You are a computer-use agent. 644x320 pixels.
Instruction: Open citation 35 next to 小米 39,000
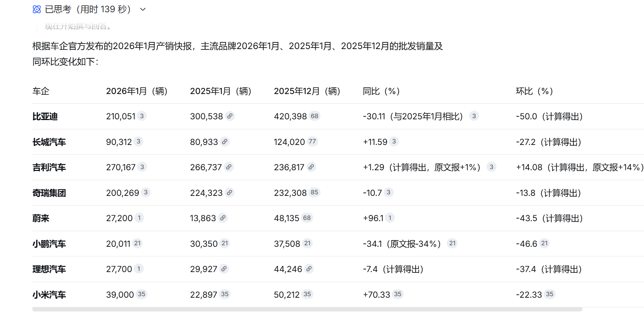pos(142,294)
